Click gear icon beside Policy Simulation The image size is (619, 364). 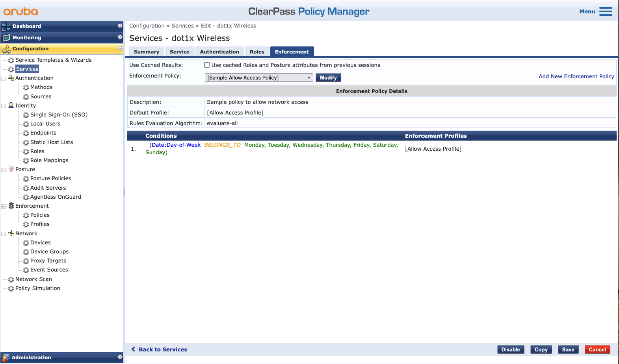click(11, 288)
